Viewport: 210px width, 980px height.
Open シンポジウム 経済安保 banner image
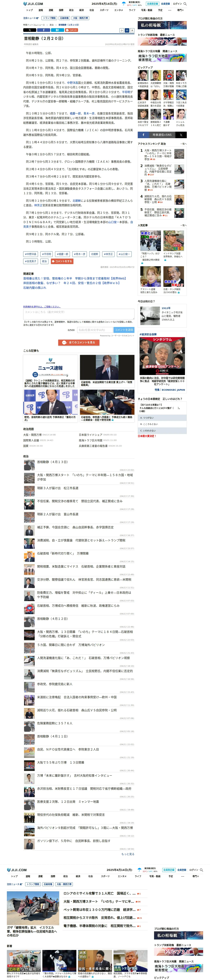coord(162,356)
